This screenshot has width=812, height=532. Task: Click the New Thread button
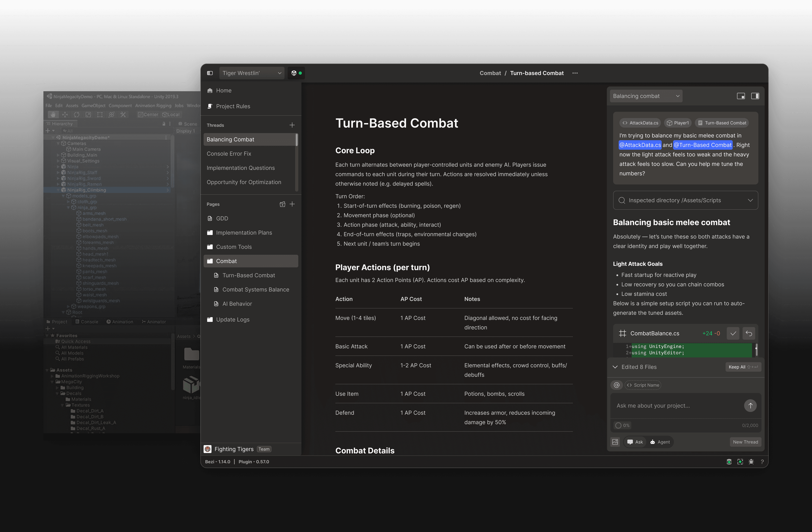(745, 442)
